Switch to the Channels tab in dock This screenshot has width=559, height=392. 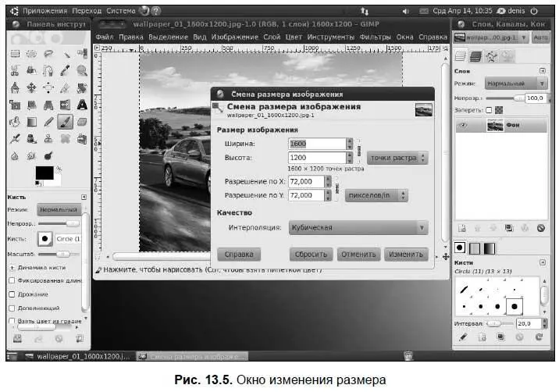(475, 56)
